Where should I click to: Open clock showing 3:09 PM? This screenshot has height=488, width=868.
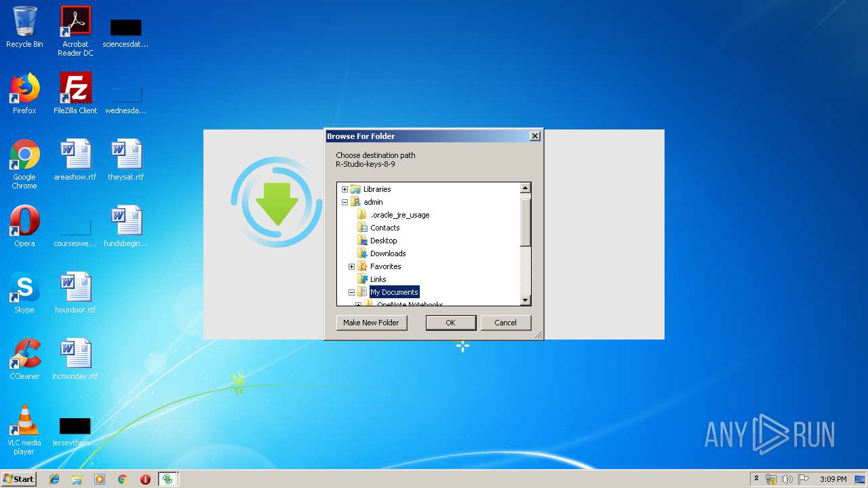coord(833,479)
